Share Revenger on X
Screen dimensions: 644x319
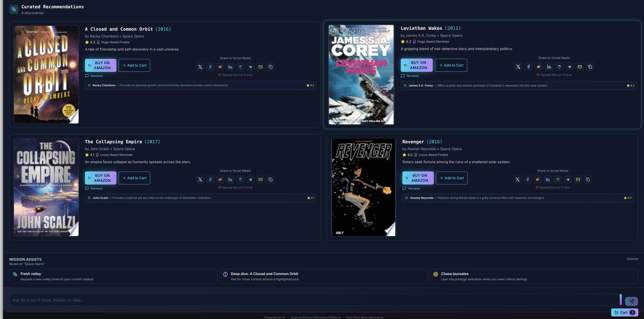[x=517, y=179]
